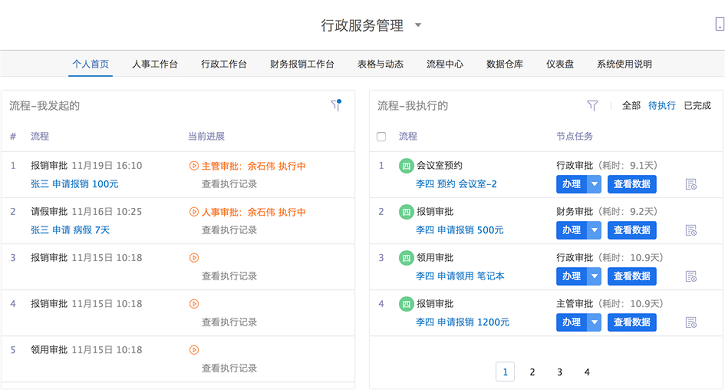Show 已完成 tasks filter

point(697,105)
